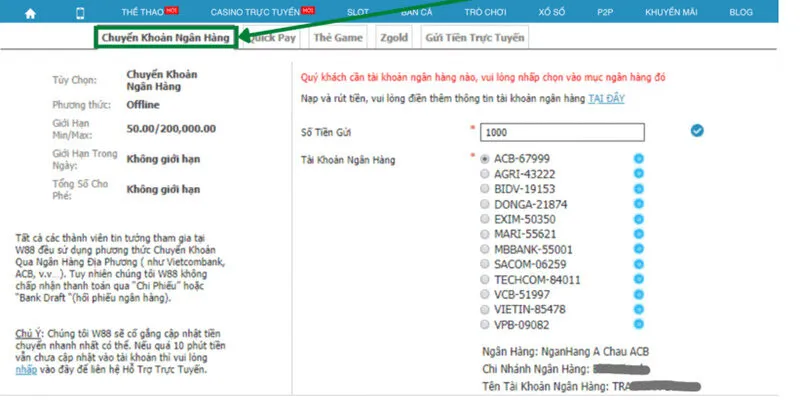Click info icon next to BIDV-19153

638,188
